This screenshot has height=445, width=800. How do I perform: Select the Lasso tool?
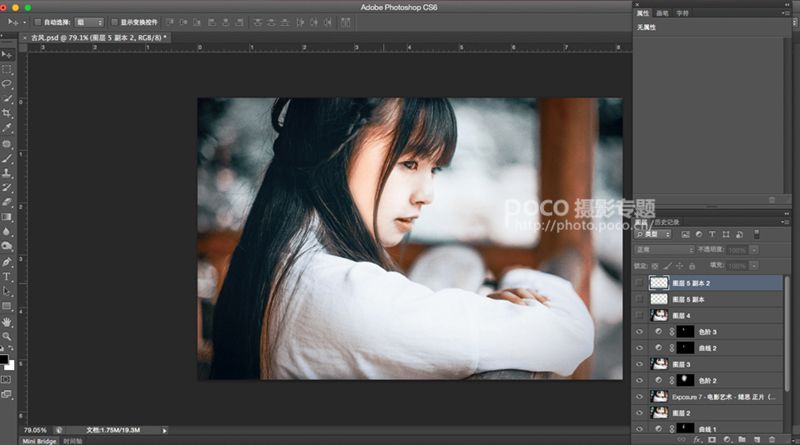(7, 84)
